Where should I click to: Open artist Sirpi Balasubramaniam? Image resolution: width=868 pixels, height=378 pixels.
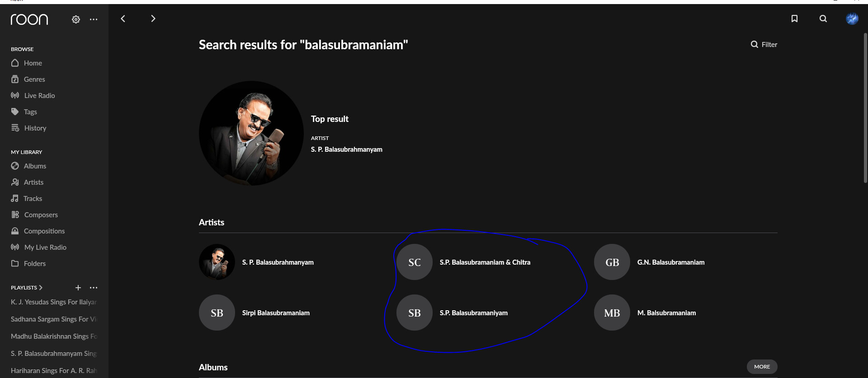(276, 313)
